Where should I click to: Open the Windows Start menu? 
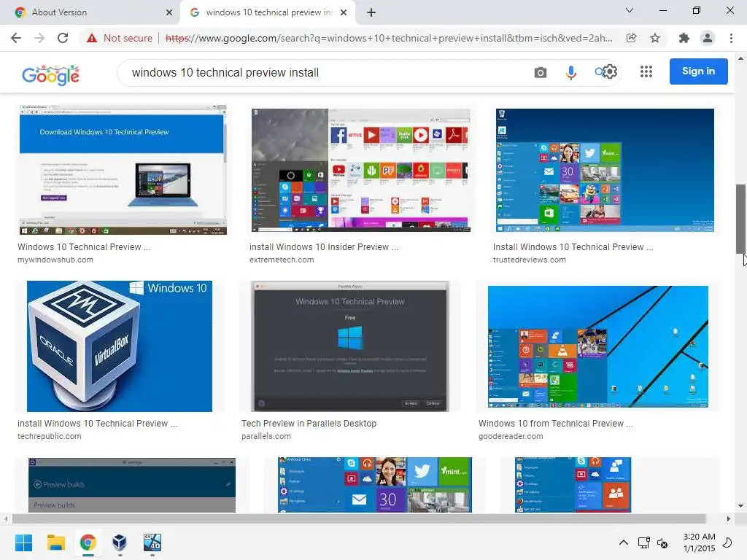[x=24, y=542]
